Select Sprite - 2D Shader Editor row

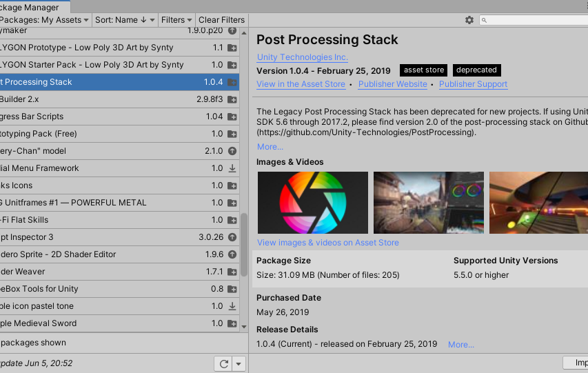(x=119, y=254)
